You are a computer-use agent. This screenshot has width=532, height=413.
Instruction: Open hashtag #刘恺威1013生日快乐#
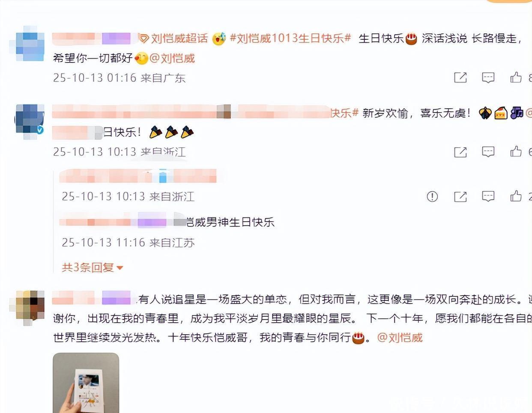point(290,38)
